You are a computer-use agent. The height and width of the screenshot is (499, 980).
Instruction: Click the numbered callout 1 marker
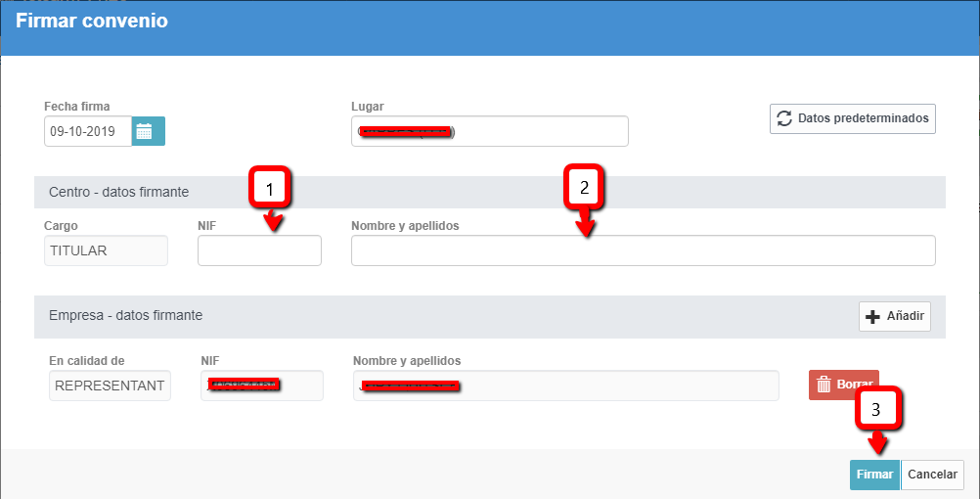point(270,190)
